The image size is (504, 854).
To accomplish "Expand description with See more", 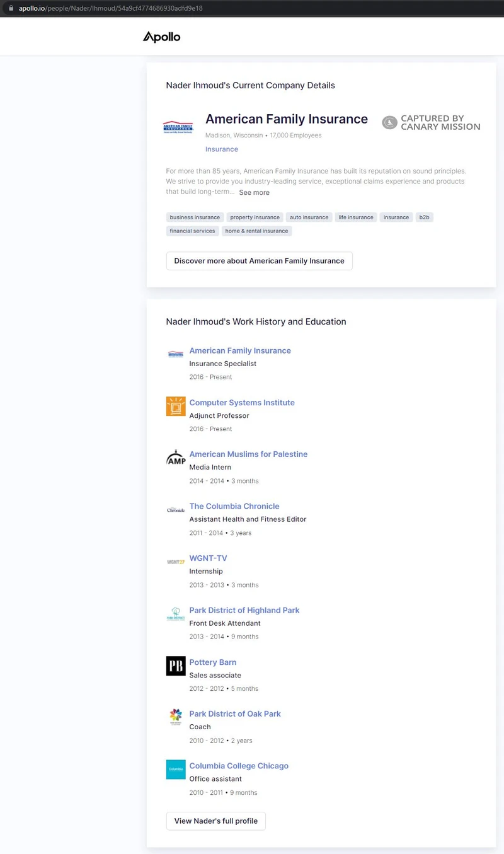I will (x=254, y=192).
